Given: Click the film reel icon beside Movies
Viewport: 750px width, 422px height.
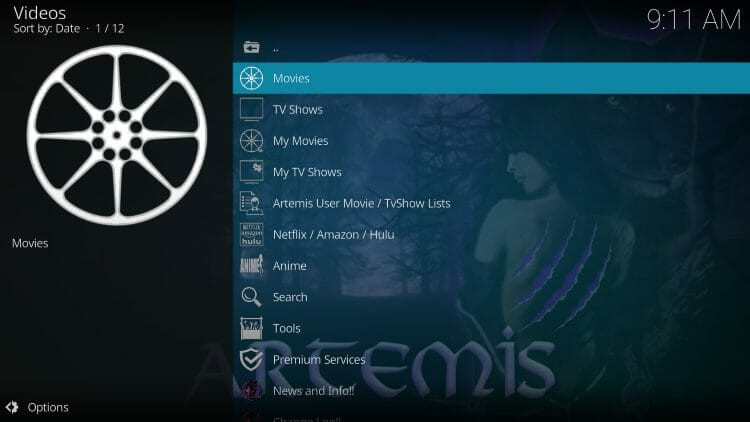Looking at the screenshot, I should tap(251, 78).
